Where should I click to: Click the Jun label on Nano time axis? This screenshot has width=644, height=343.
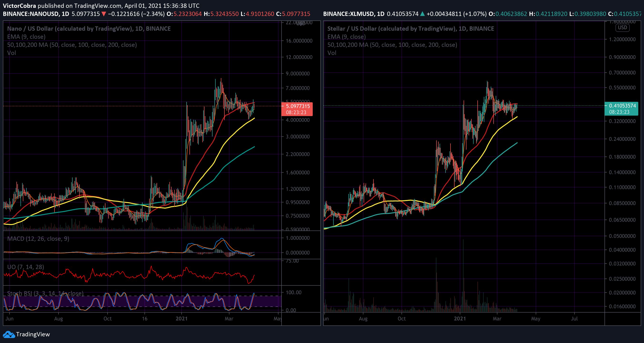(10, 318)
